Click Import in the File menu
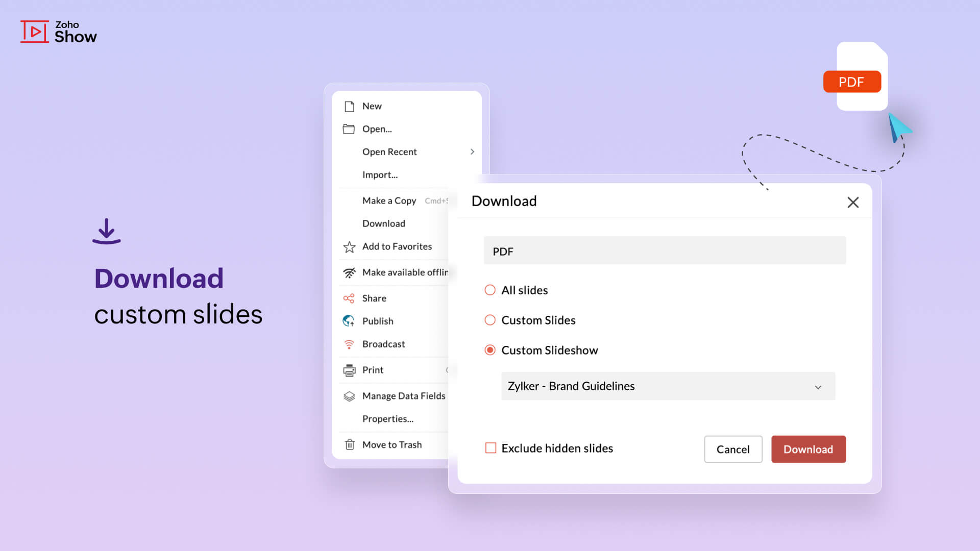Image resolution: width=980 pixels, height=551 pixels. [380, 174]
